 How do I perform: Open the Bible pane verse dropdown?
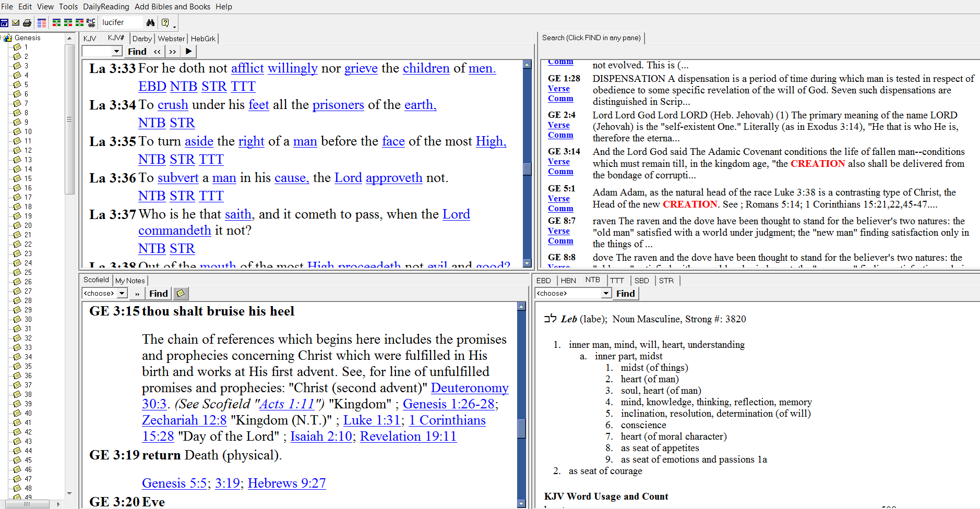[117, 51]
